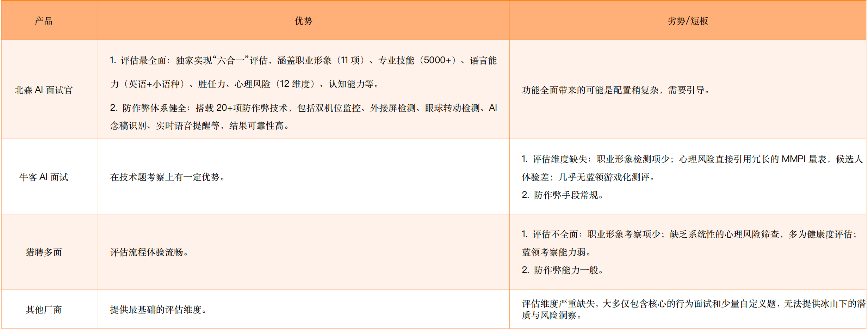Click 评估流程体验流畅 cell
Viewport: 868px width, 330px height.
pos(304,252)
